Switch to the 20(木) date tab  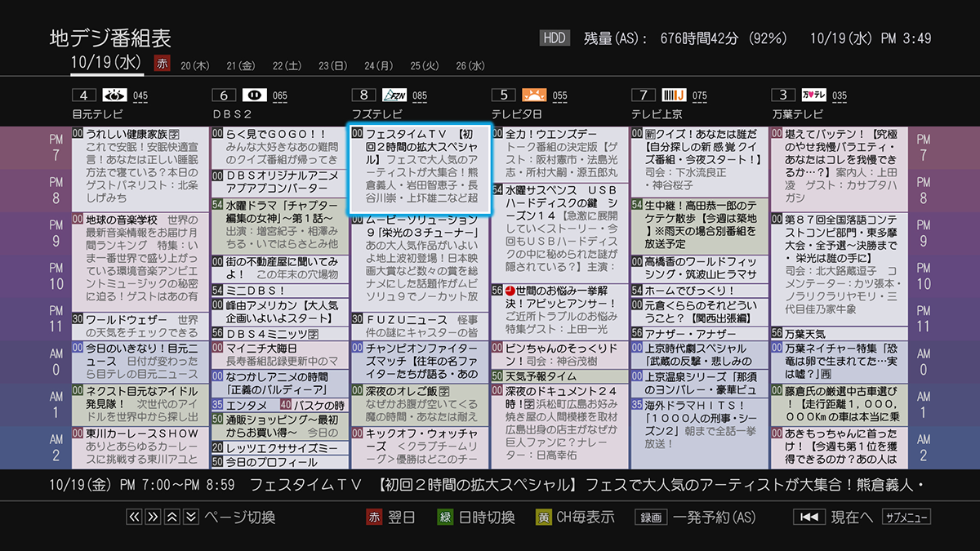[x=194, y=65]
